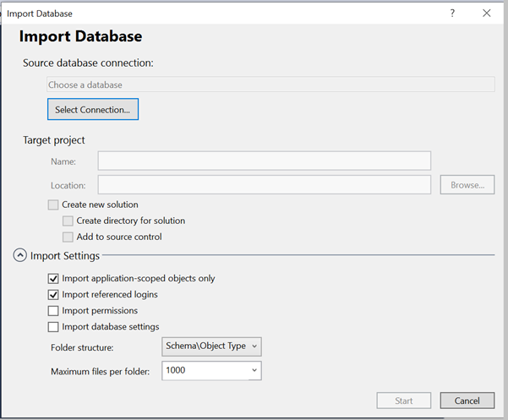Click the Select Connection button
Viewport: 508px width, 420px height.
pos(92,110)
